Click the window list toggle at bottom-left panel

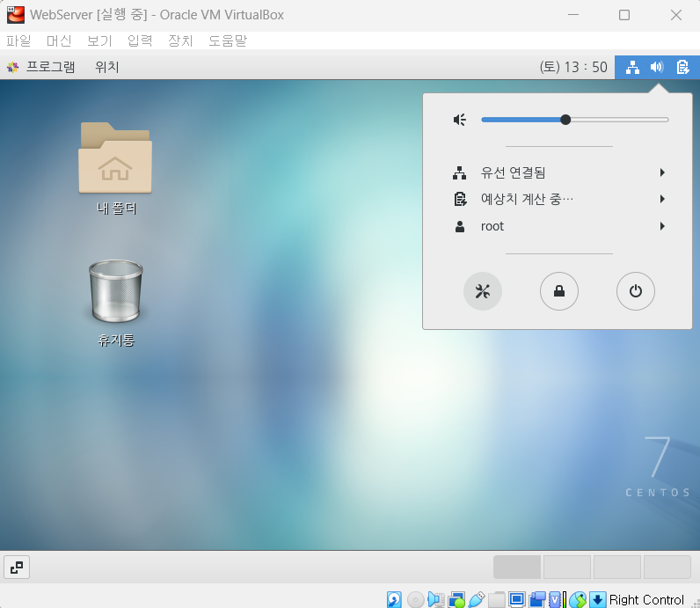[17, 568]
